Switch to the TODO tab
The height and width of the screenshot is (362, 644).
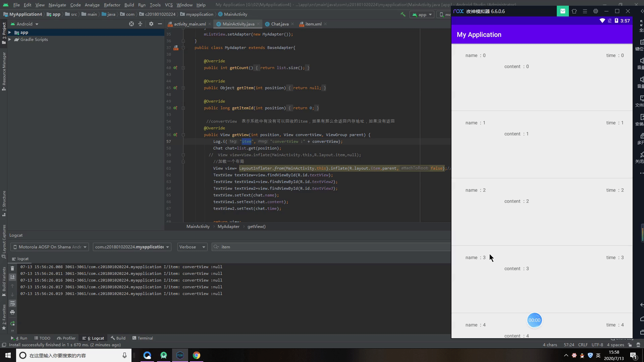(44, 338)
